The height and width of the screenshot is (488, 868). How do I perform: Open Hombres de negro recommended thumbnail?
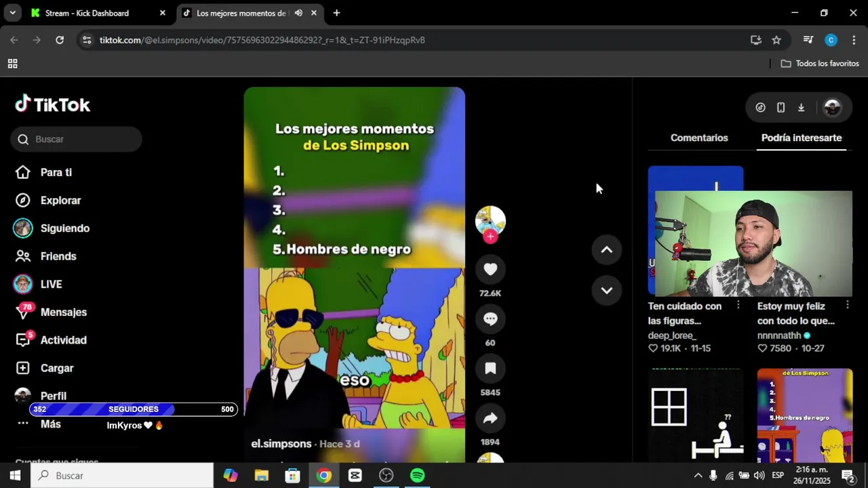(x=805, y=415)
